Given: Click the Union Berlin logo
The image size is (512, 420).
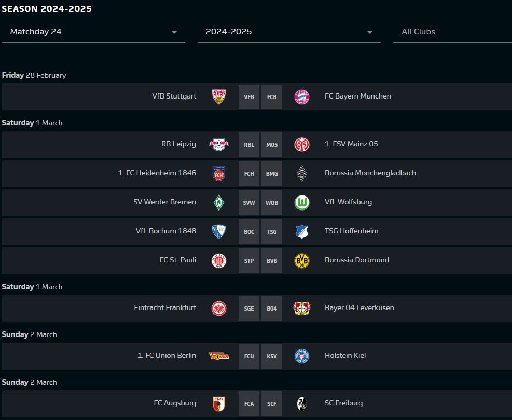Looking at the screenshot, I should point(219,356).
